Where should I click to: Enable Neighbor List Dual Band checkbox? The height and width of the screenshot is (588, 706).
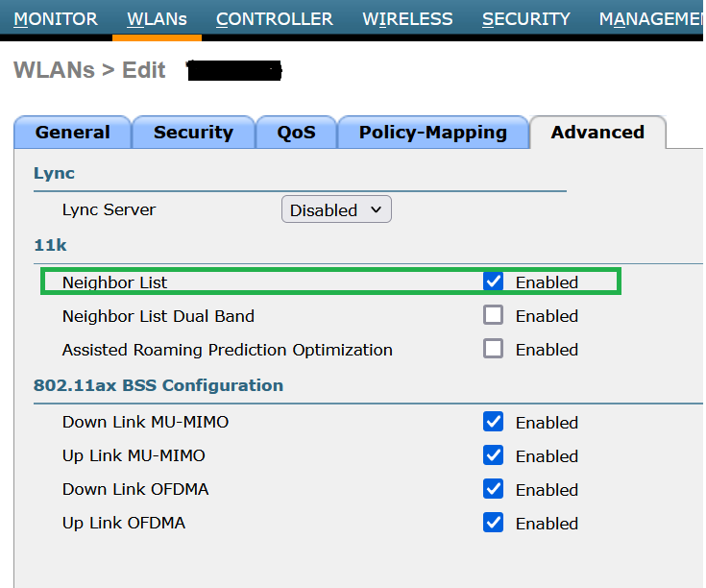493,315
